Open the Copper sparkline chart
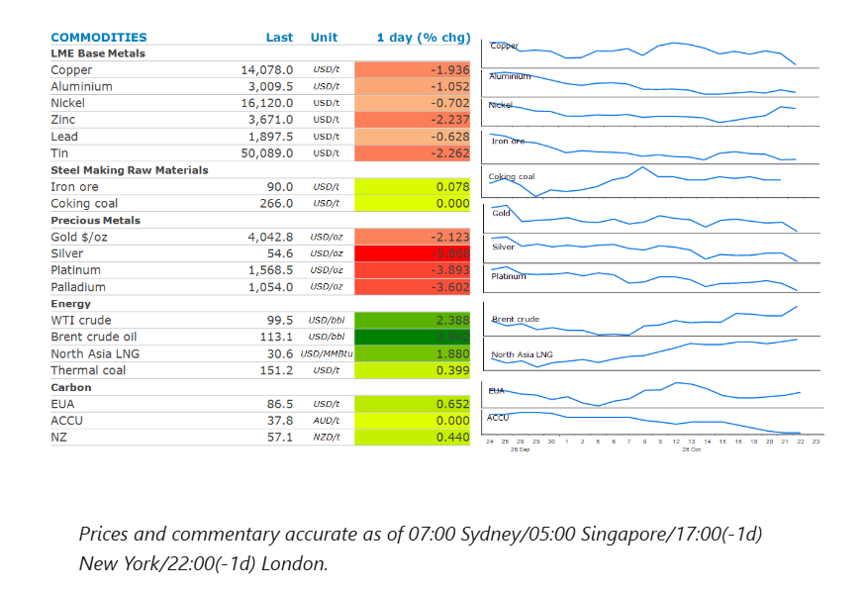This screenshot has height=595, width=868. coord(650,53)
